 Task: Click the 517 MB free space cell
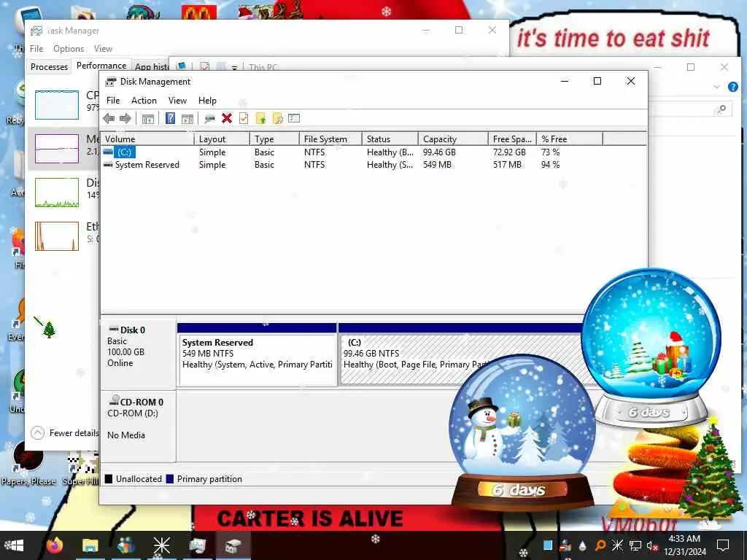508,165
